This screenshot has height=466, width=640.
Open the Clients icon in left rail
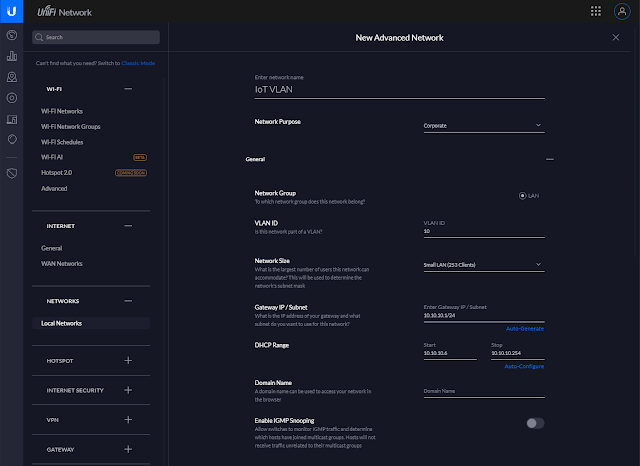click(x=12, y=119)
